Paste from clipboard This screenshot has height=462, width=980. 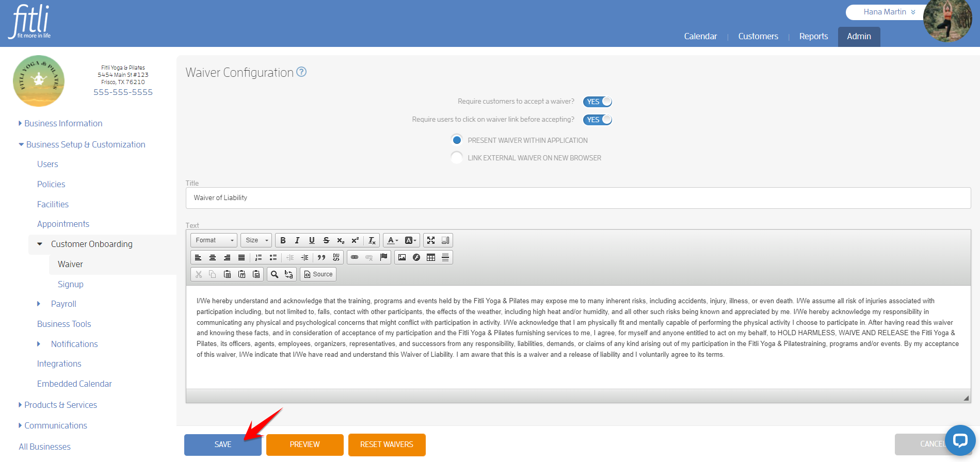click(227, 274)
